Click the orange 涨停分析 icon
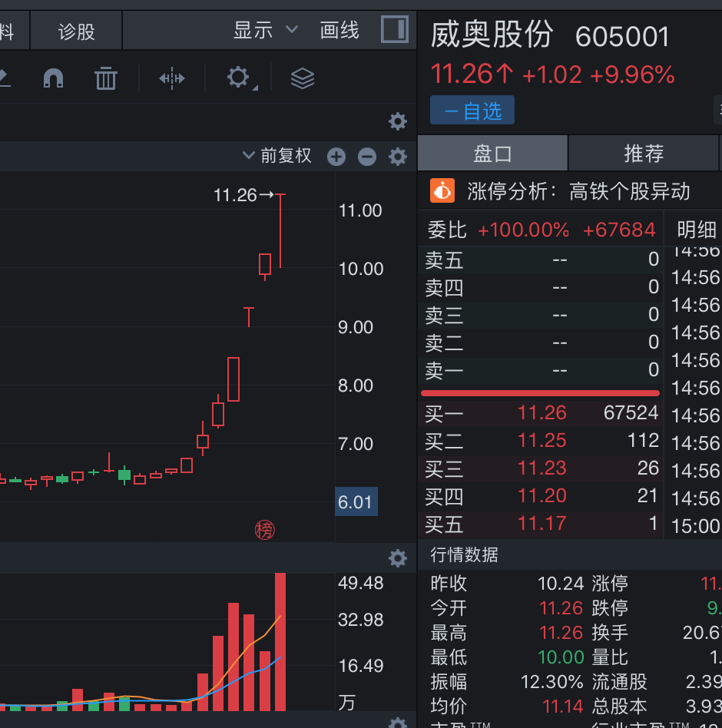Image resolution: width=722 pixels, height=728 pixels. click(x=442, y=190)
